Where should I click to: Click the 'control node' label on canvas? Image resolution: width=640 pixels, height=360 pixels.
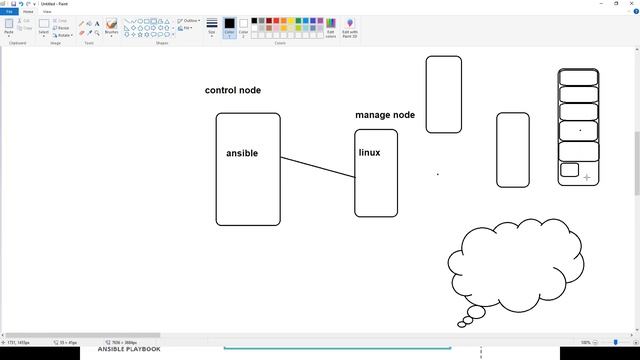pyautogui.click(x=233, y=90)
